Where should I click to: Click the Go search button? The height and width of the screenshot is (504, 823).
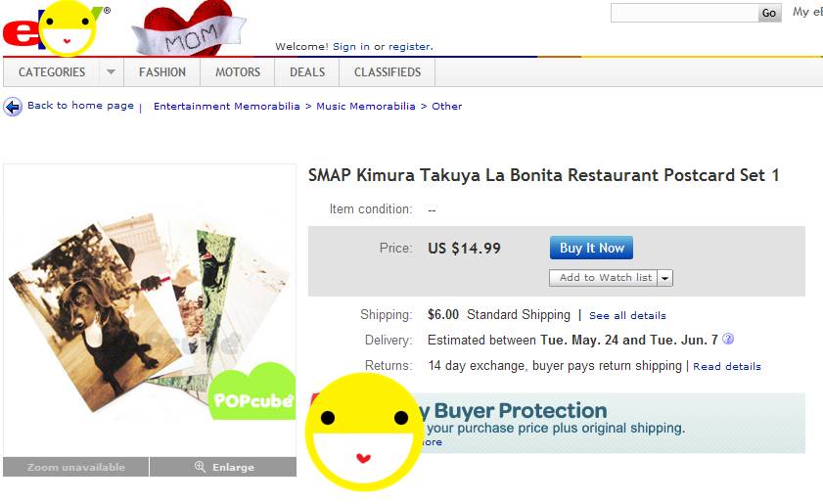click(769, 13)
